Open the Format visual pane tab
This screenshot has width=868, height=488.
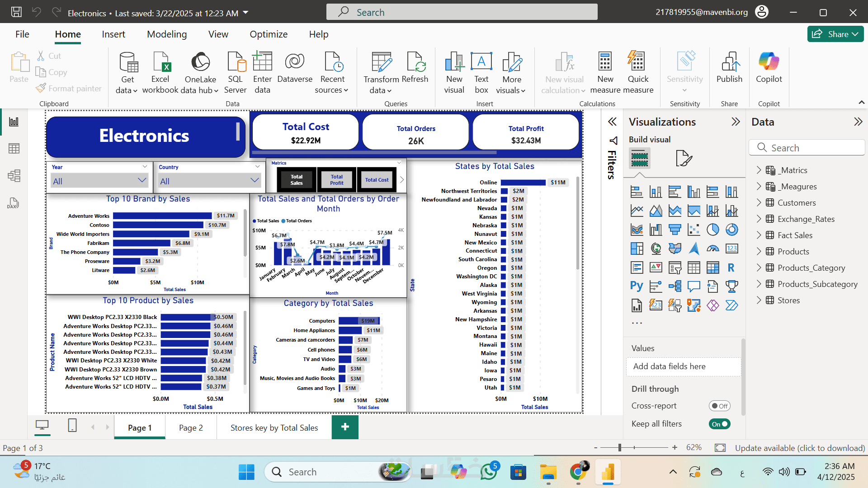(684, 159)
